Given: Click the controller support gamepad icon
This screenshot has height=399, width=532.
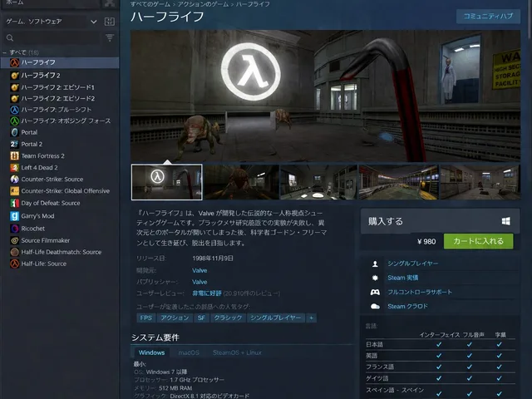Looking at the screenshot, I should [x=375, y=292].
